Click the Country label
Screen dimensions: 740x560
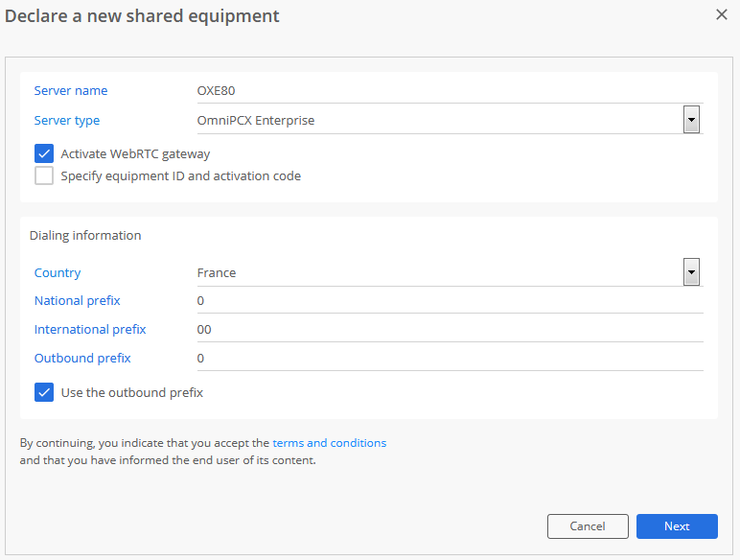(58, 273)
